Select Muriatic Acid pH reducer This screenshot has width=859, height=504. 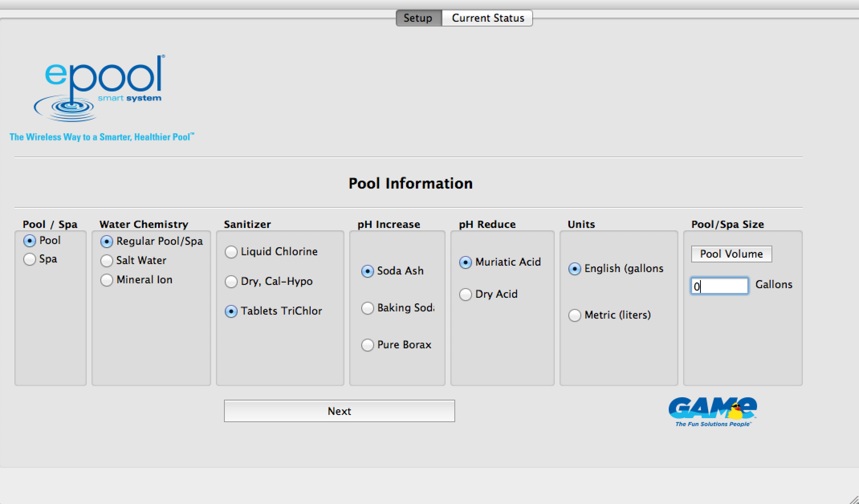click(x=465, y=262)
